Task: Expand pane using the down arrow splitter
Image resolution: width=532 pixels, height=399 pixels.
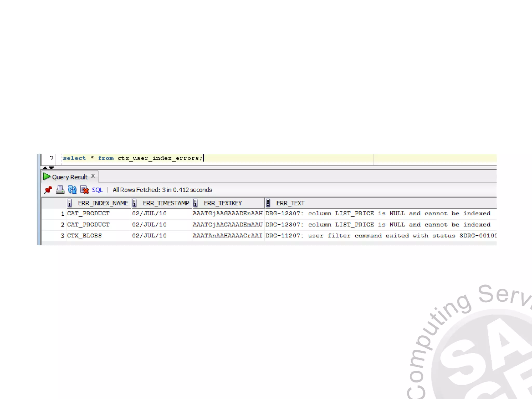Action: coord(52,168)
